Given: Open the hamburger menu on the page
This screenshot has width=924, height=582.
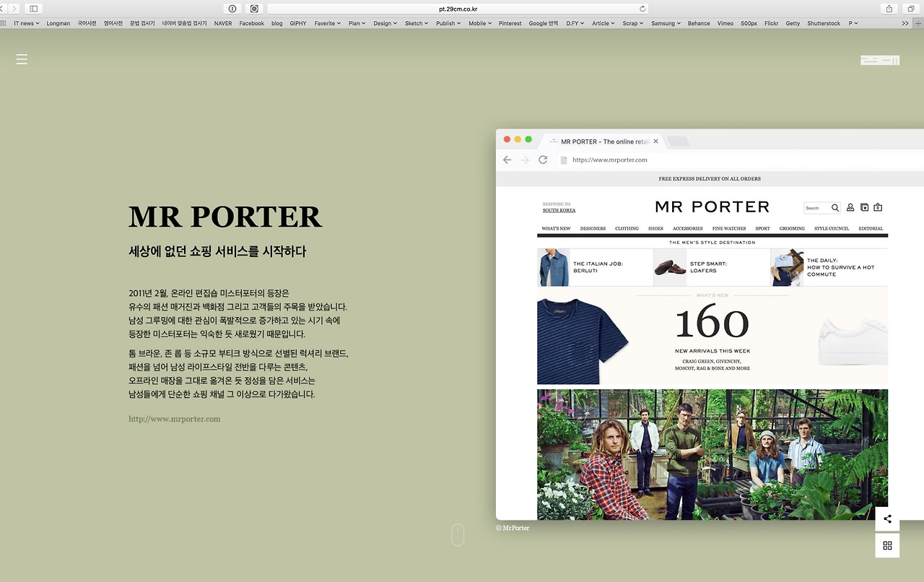Looking at the screenshot, I should point(22,59).
